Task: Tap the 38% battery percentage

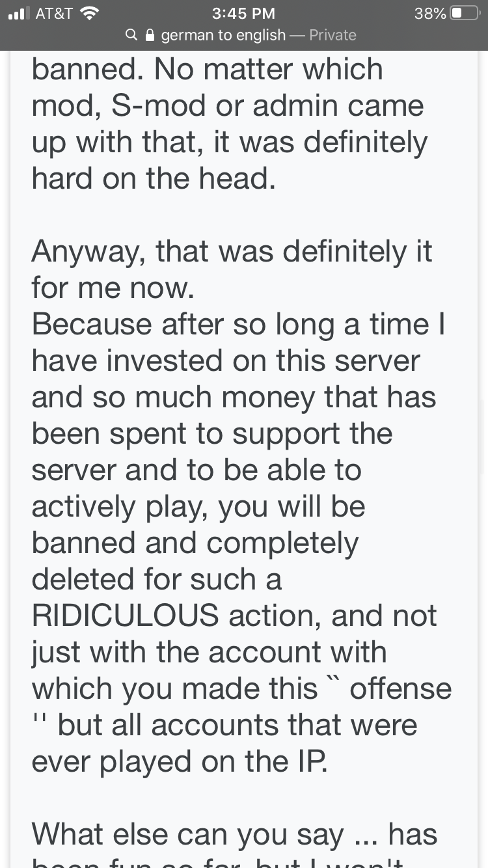Action: (429, 14)
